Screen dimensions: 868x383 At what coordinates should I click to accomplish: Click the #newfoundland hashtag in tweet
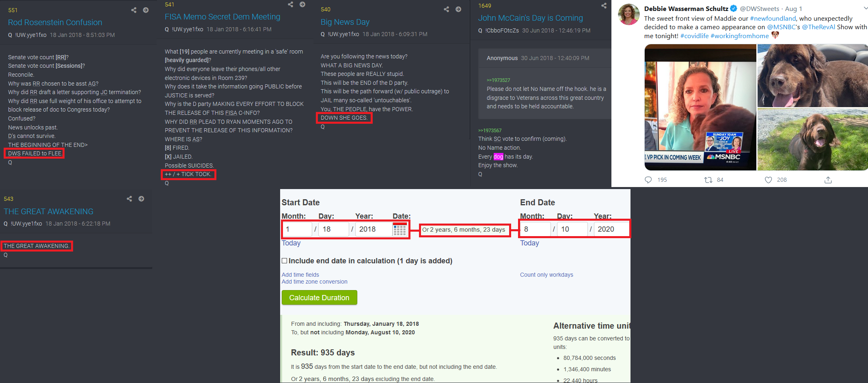[773, 19]
